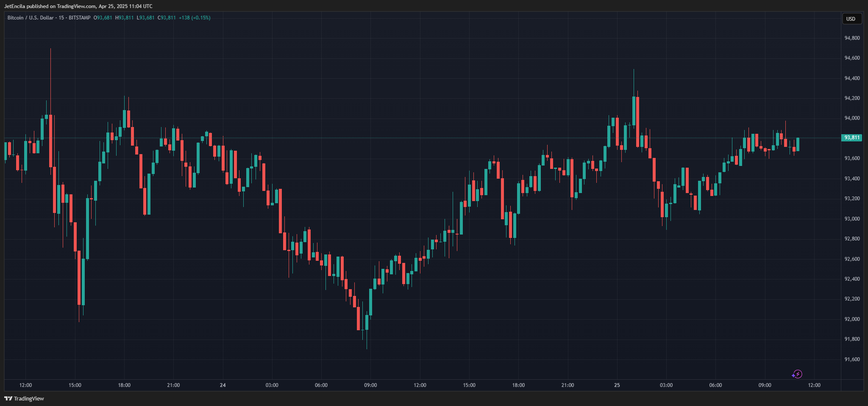Image resolution: width=868 pixels, height=406 pixels.
Task: Click the date label 25 on time axis
Action: [x=617, y=385]
